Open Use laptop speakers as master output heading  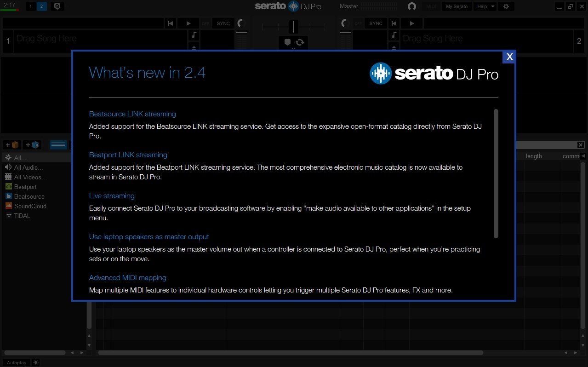point(149,237)
